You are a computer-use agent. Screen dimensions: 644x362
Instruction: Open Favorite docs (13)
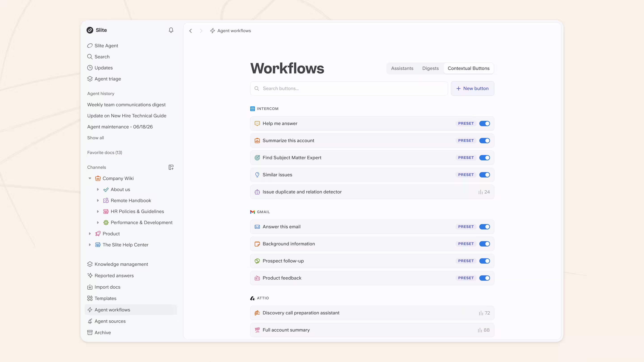point(105,153)
